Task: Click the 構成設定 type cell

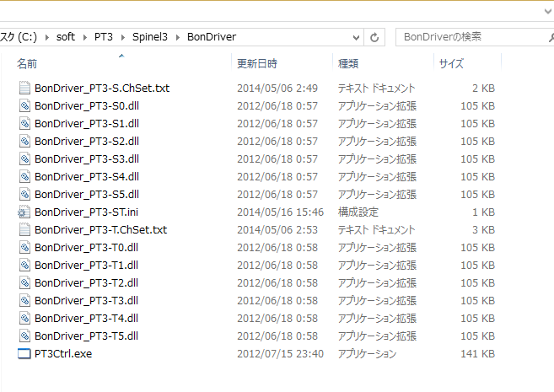Action: pyautogui.click(x=358, y=212)
